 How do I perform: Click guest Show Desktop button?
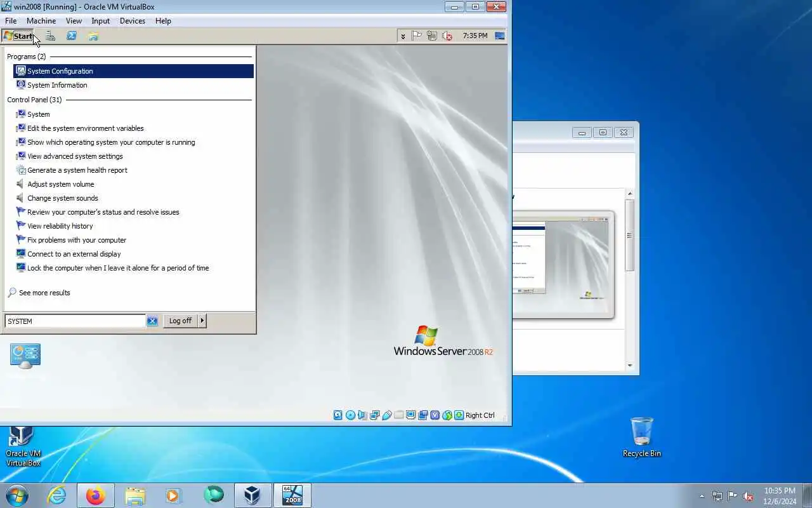500,36
